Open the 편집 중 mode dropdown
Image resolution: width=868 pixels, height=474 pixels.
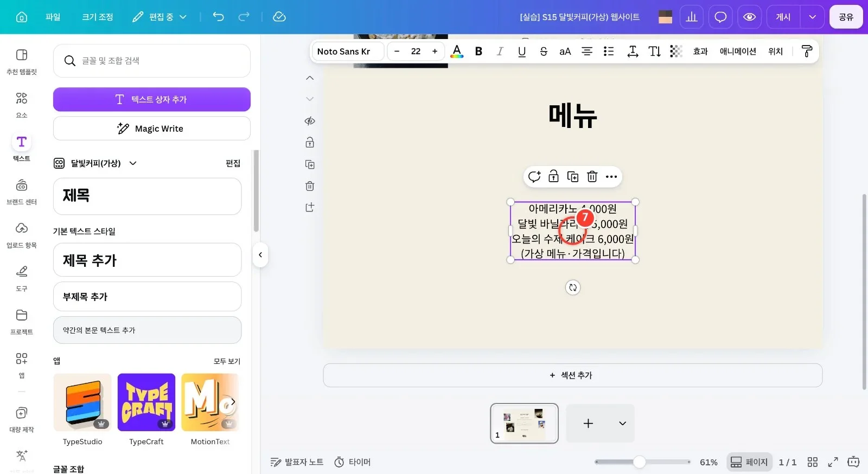[x=159, y=17]
